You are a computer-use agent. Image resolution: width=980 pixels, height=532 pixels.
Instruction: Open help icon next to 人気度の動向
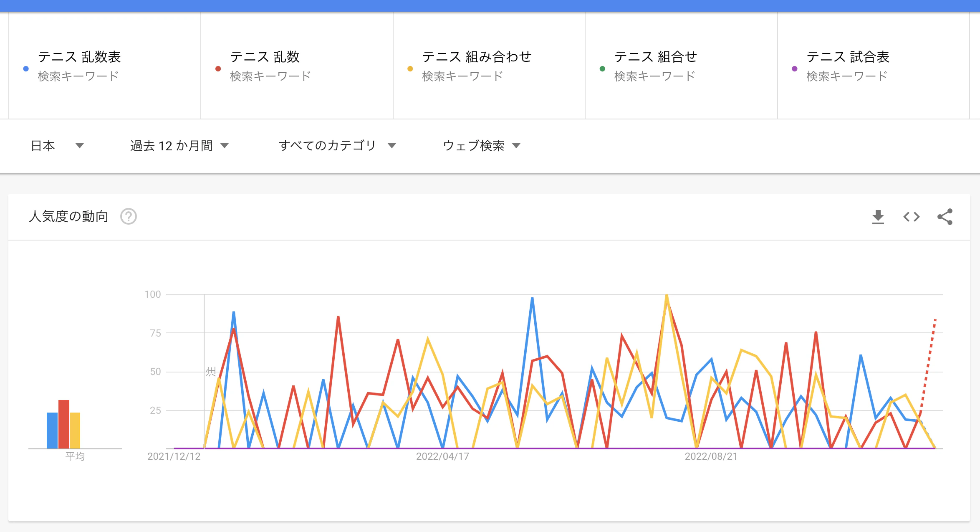129,216
